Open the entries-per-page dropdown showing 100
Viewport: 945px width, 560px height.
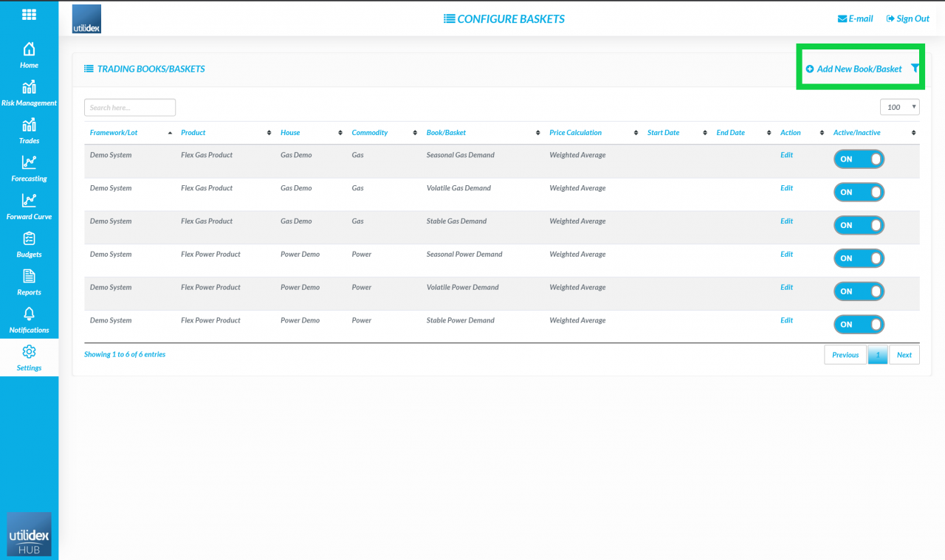tap(899, 107)
